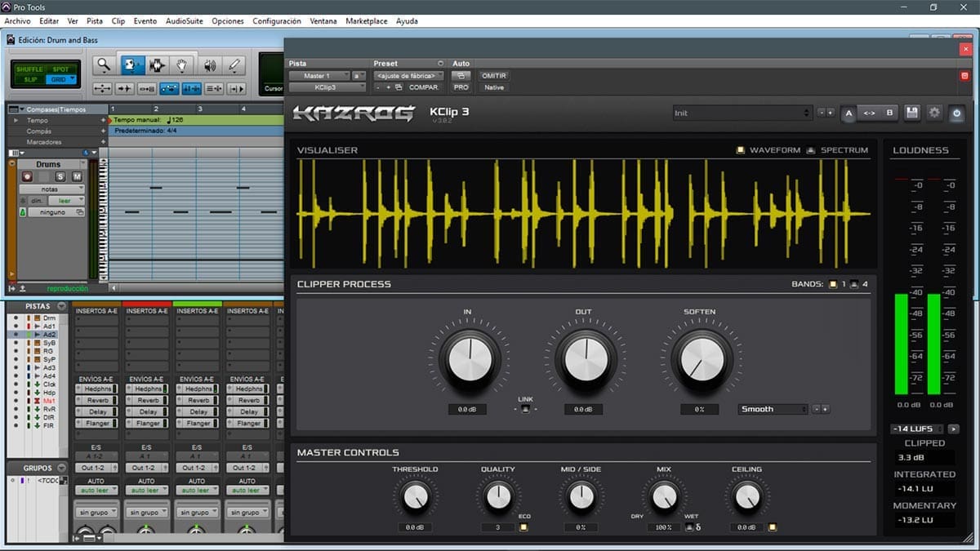Open the Marketplace menu
Image resolution: width=980 pixels, height=551 pixels.
[x=367, y=20]
